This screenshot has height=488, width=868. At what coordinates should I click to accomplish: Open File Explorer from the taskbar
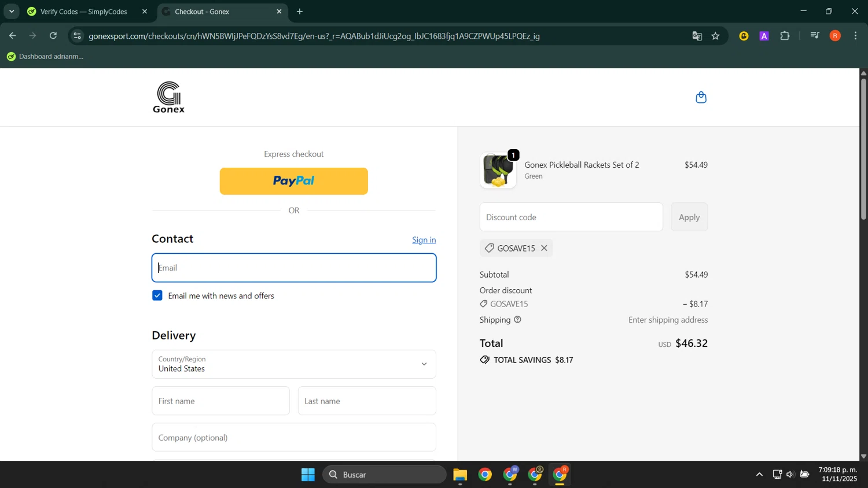click(x=460, y=475)
